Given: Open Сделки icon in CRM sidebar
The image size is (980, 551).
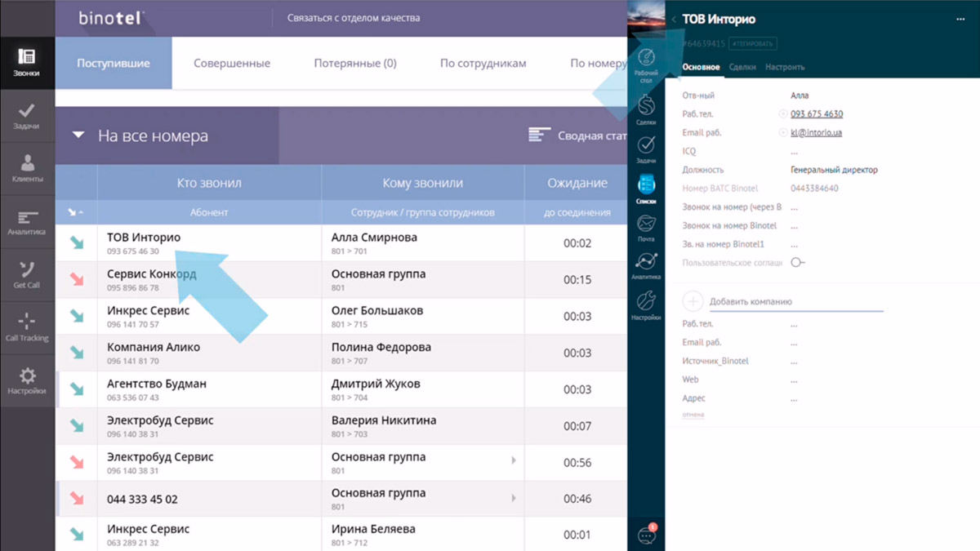Looking at the screenshot, I should tap(646, 110).
